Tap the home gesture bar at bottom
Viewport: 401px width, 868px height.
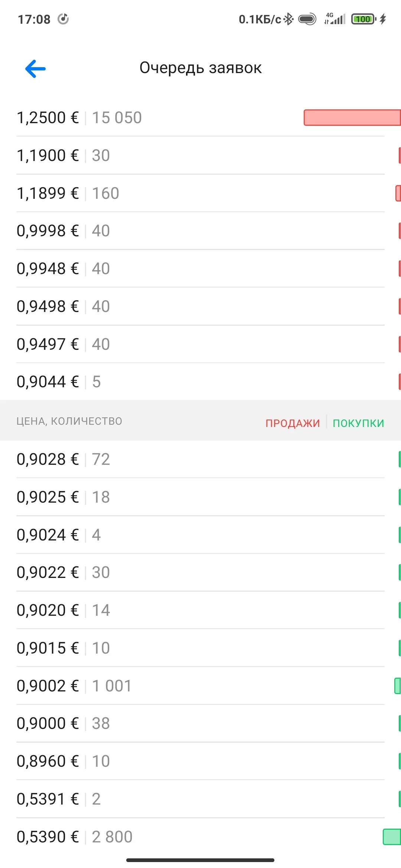[200, 860]
